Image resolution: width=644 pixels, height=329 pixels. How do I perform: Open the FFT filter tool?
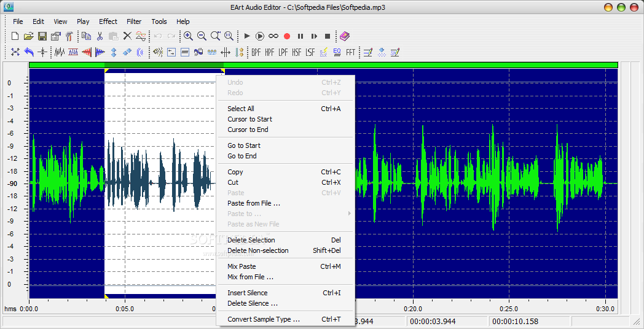pyautogui.click(x=350, y=52)
